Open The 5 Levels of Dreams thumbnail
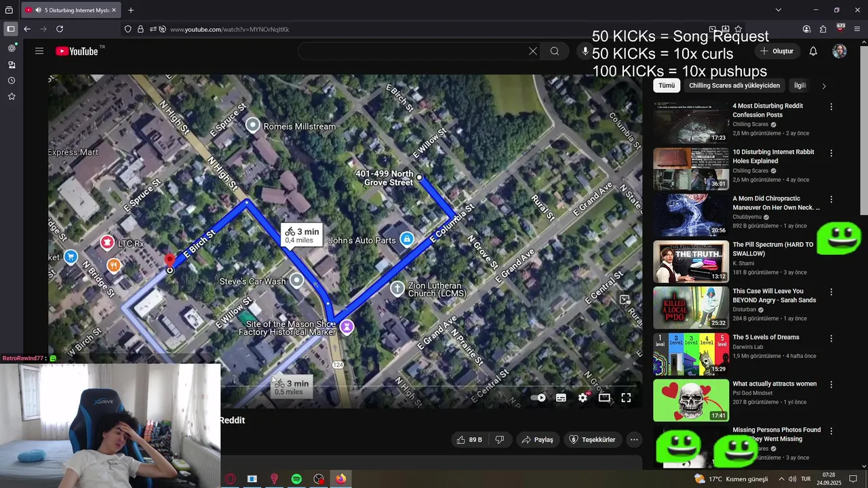The height and width of the screenshot is (488, 868). (x=691, y=354)
